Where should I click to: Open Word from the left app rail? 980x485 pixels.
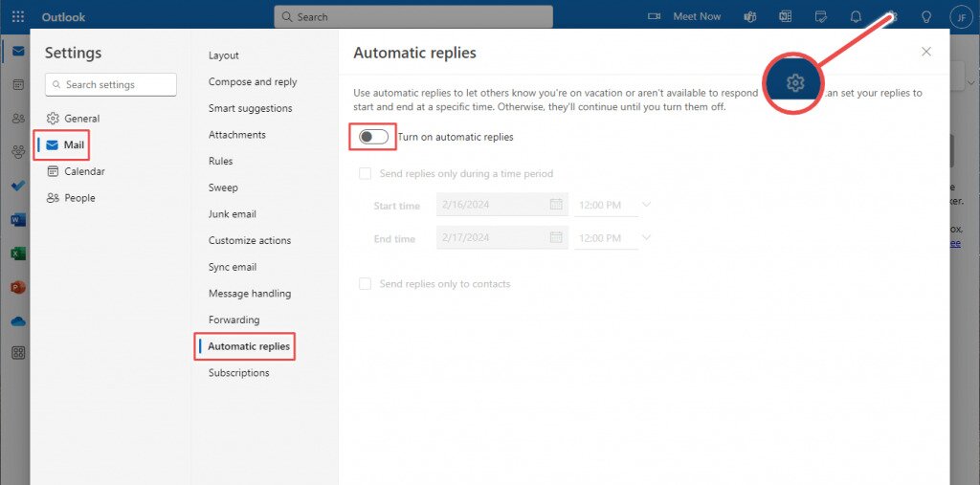click(17, 219)
